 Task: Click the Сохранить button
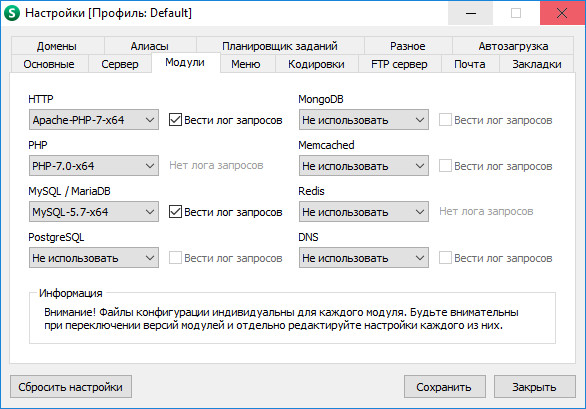(x=445, y=387)
